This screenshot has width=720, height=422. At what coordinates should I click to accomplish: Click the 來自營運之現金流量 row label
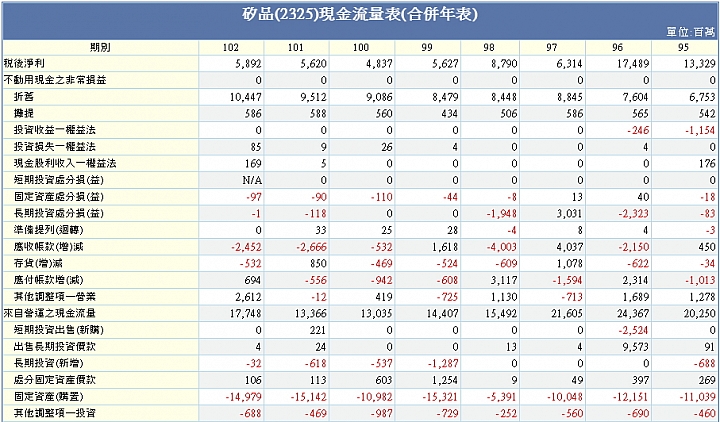click(50, 313)
